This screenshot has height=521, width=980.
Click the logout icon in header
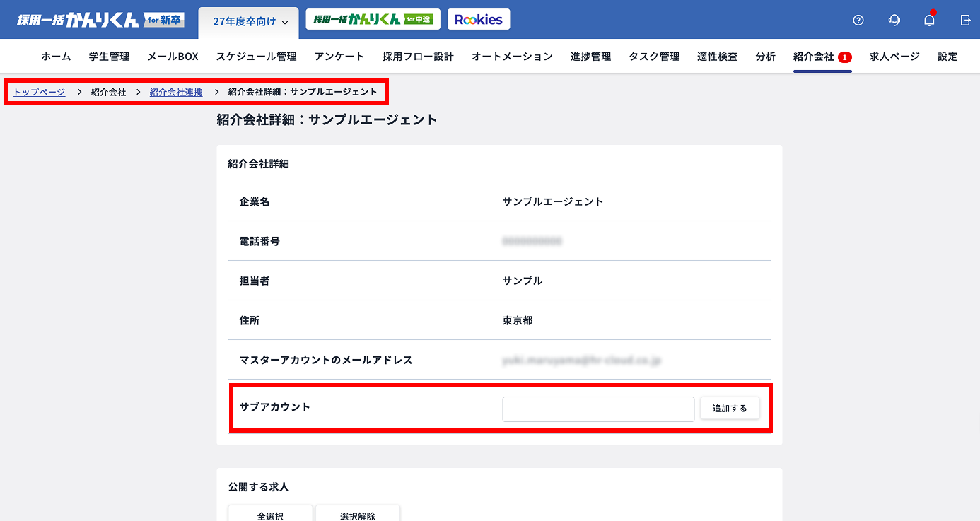click(x=965, y=21)
